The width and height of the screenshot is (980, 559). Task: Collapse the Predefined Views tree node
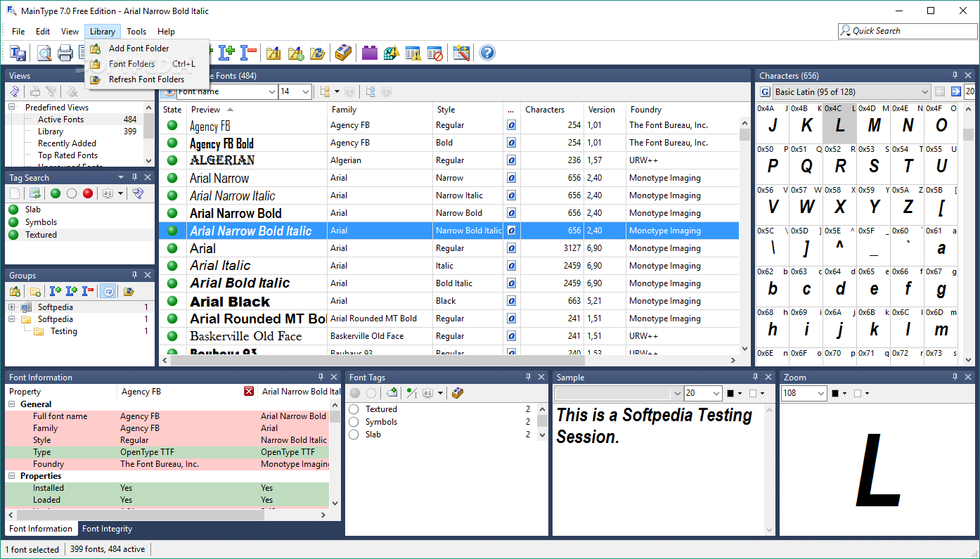[12, 108]
